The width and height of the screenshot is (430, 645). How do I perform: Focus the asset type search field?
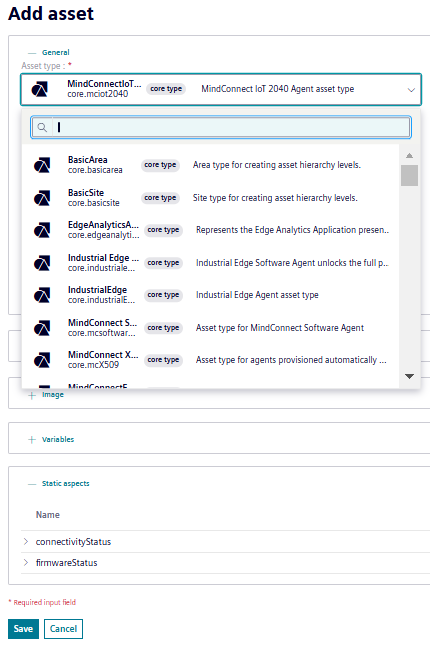pyautogui.click(x=230, y=128)
